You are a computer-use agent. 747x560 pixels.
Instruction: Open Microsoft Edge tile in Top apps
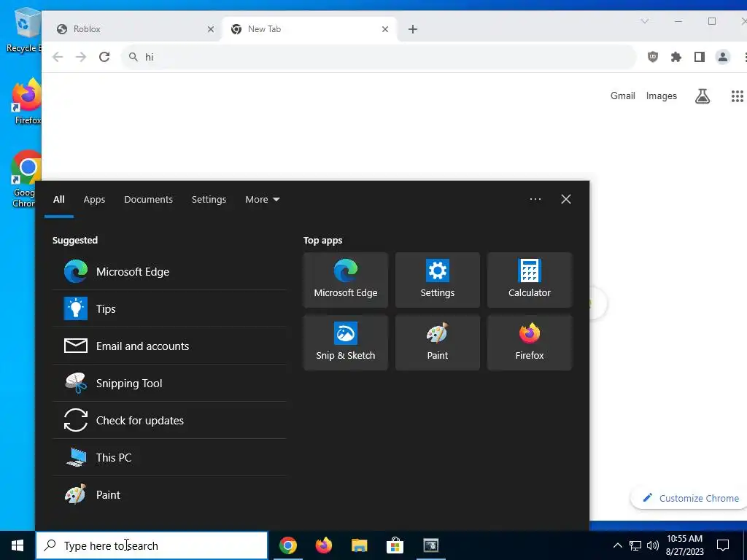345,280
